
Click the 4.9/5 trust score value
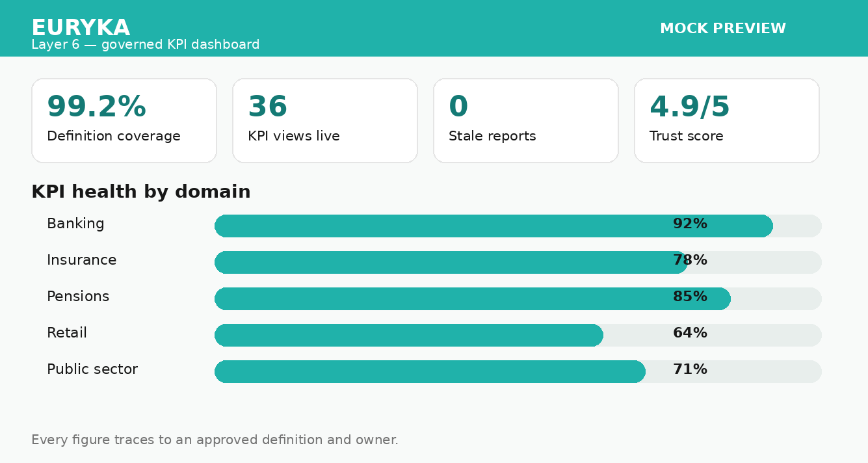pos(690,107)
